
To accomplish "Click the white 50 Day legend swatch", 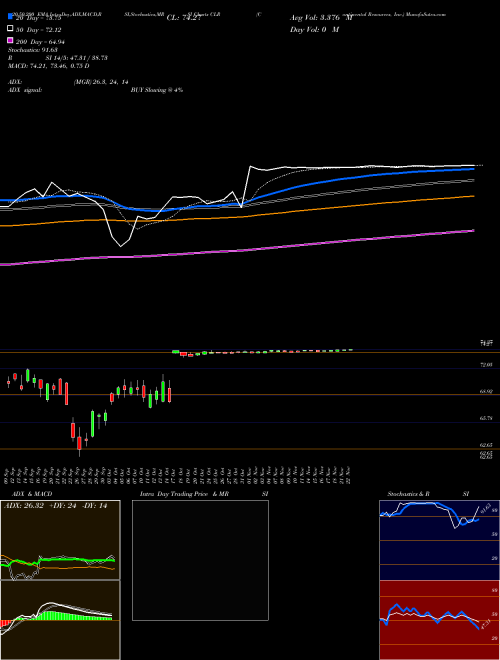I will [x=10, y=29].
